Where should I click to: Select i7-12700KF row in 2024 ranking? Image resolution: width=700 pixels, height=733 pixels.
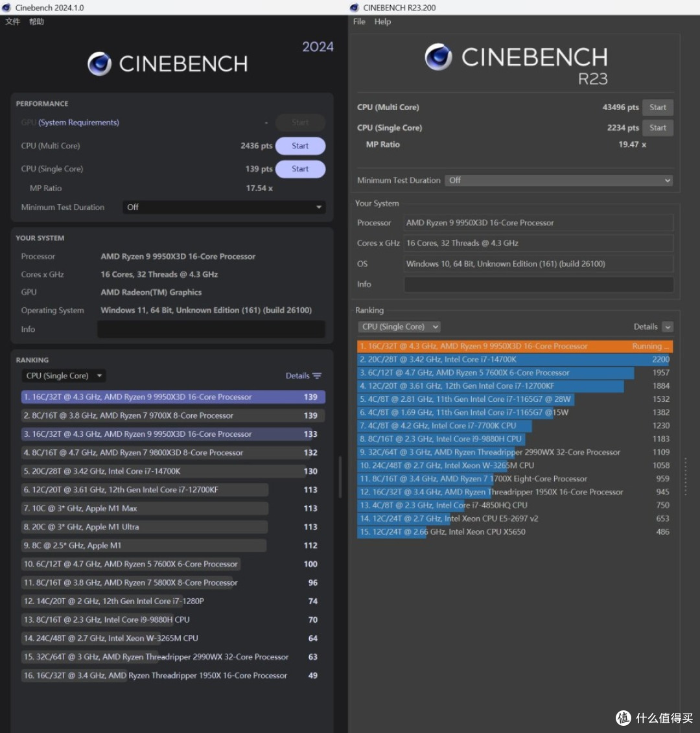(x=173, y=490)
